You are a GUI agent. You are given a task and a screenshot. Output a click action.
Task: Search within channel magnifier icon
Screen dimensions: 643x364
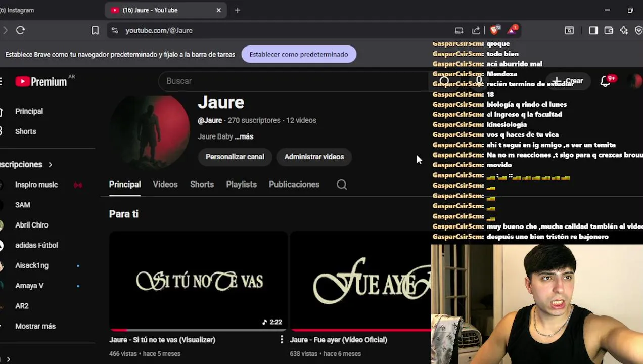[x=342, y=185]
